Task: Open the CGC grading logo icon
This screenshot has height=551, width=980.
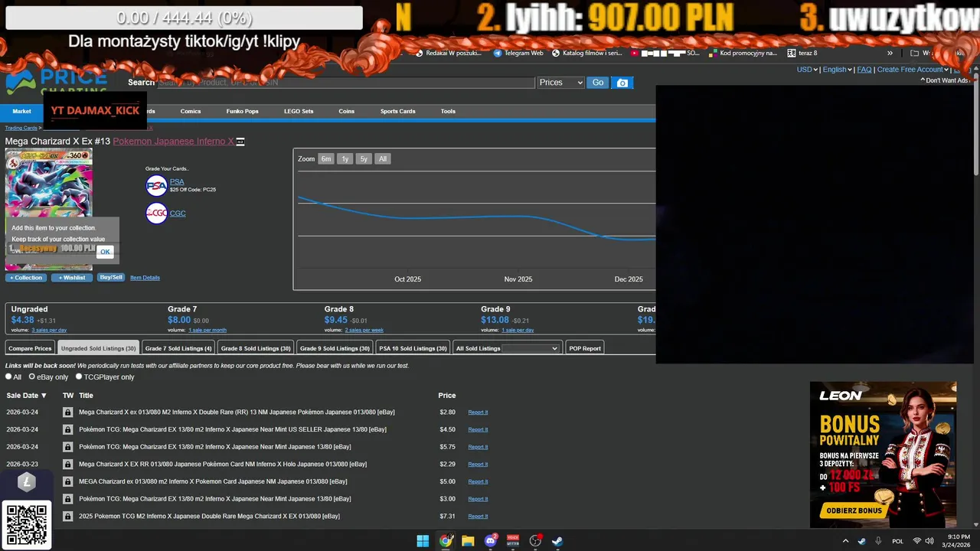Action: click(156, 214)
